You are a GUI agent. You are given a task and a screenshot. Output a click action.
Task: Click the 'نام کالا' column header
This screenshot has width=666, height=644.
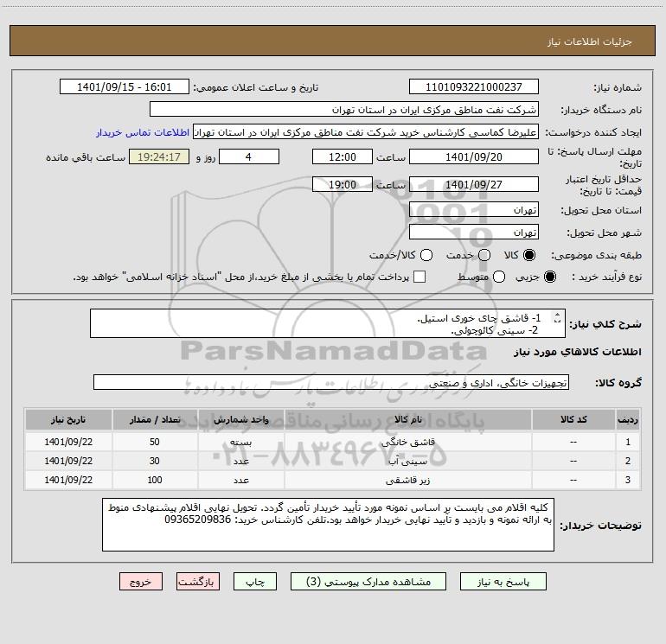click(407, 420)
